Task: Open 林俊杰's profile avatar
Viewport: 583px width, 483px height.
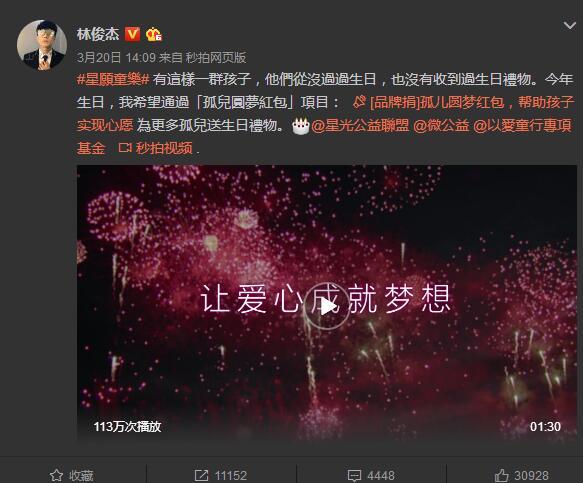Action: 42,45
